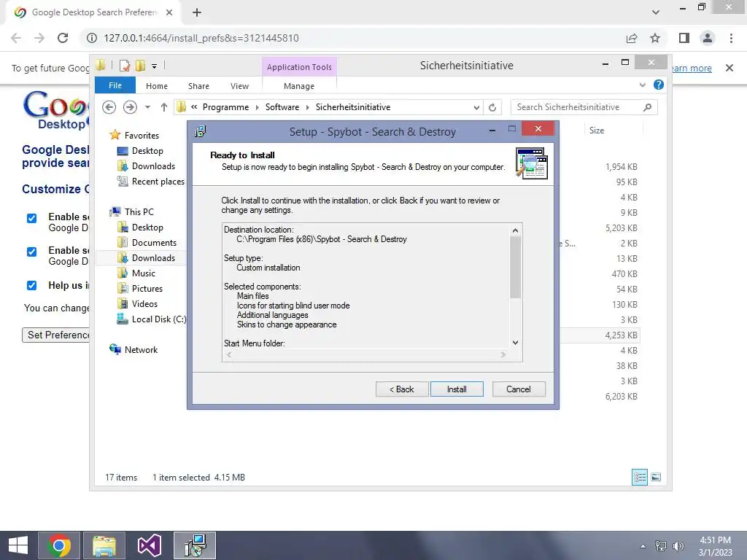Expand the Explorer ribbon chevron
747x560 pixels.
(642, 85)
